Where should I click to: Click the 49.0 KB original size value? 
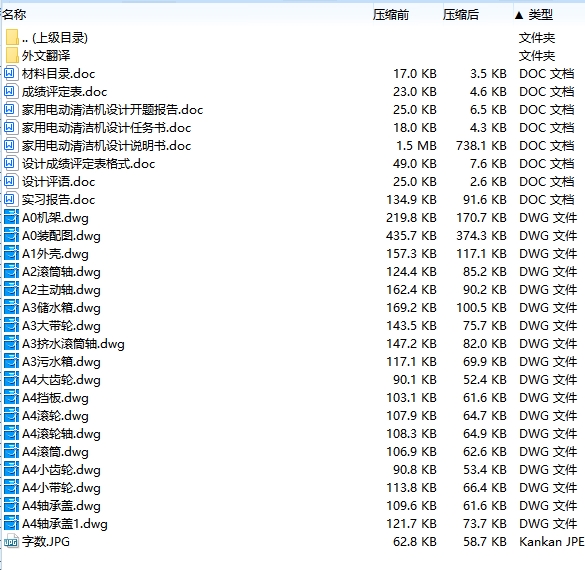[415, 163]
